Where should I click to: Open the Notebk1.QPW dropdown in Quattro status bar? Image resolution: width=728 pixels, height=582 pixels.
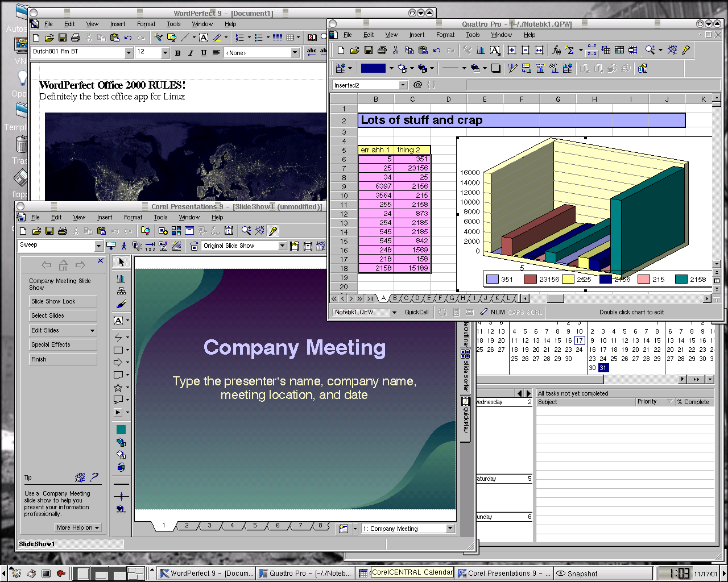click(x=394, y=312)
